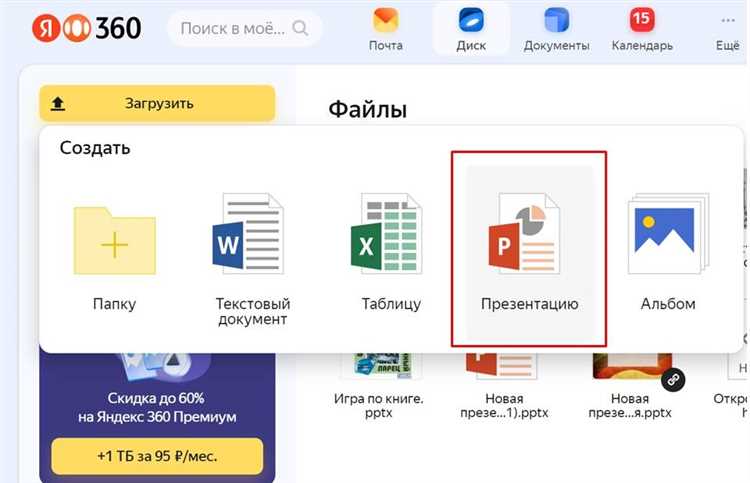Screen dimensions: 750x483
Task: Create a new Папку folder
Action: 114,252
